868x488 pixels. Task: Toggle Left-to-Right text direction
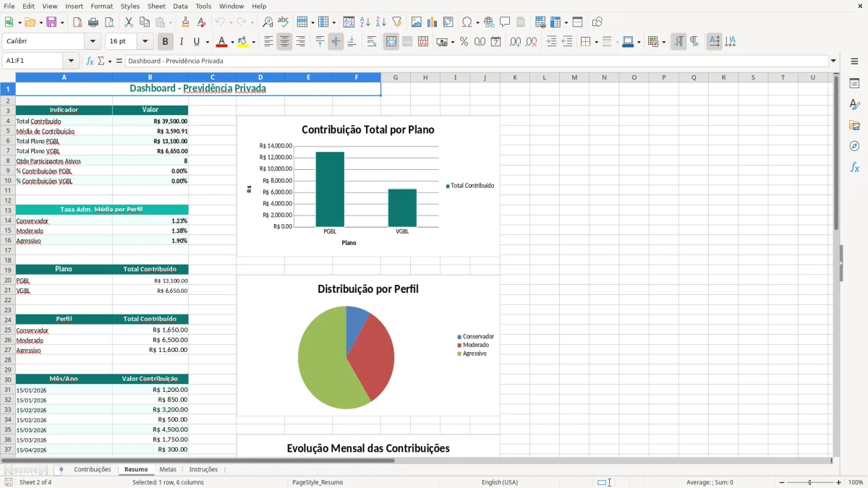(678, 42)
